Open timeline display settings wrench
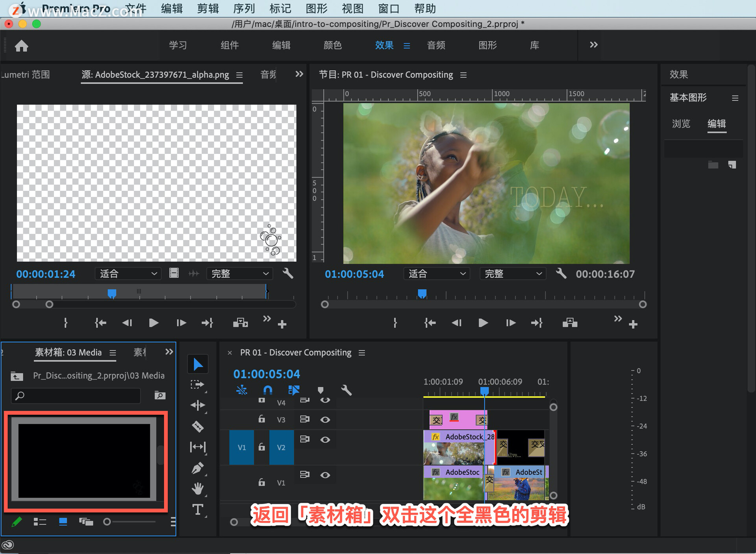The image size is (756, 554). (x=346, y=390)
